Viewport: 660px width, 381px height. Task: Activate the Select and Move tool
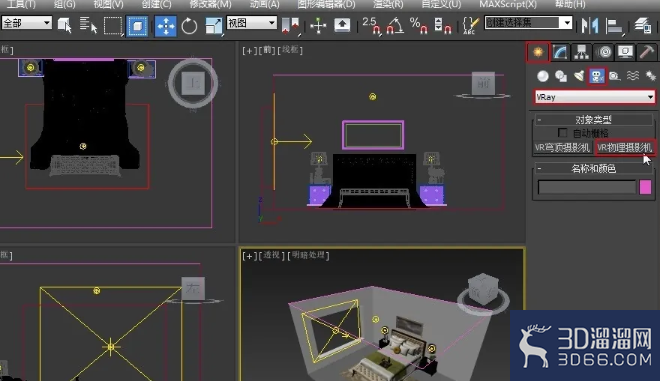[165, 26]
